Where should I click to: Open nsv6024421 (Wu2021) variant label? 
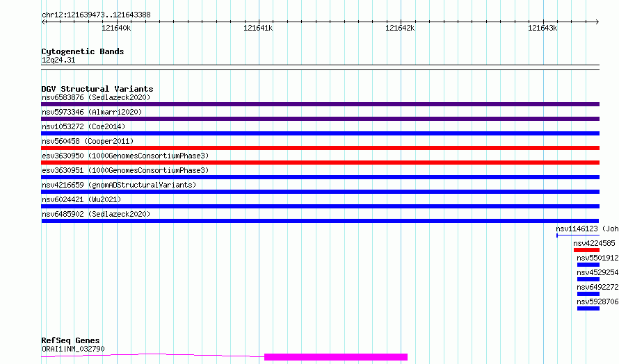coord(81,199)
